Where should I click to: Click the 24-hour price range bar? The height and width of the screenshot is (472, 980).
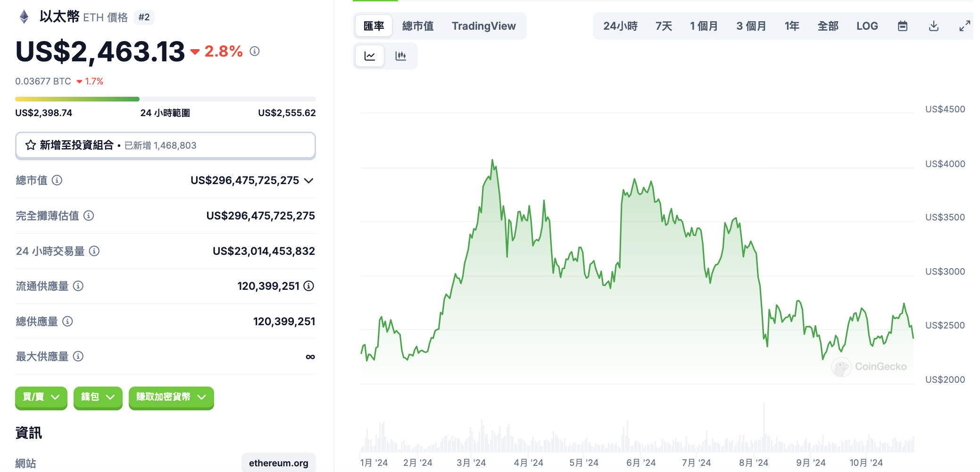(x=165, y=99)
